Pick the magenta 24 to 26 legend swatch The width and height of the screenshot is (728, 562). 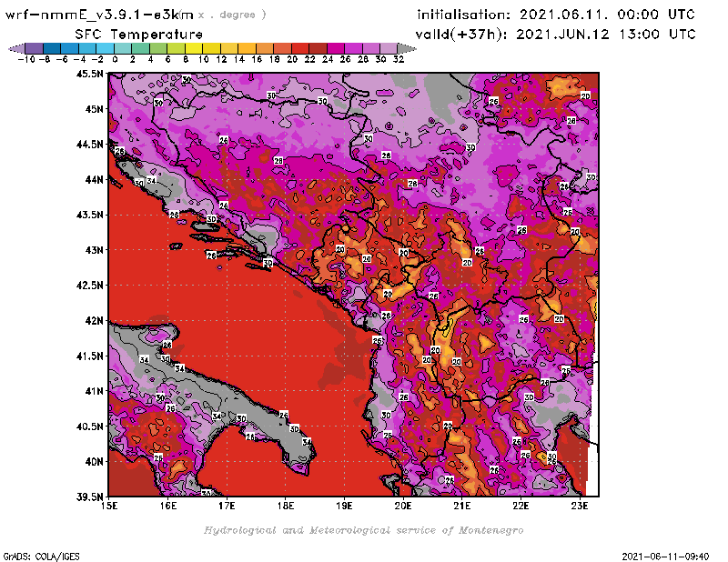[336, 48]
